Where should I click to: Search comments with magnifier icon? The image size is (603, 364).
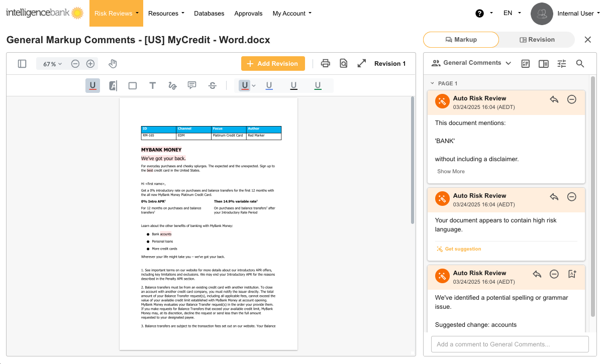(580, 63)
